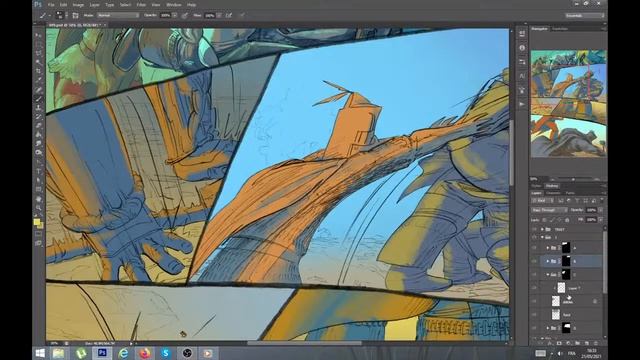Open the Actions panel play icon
Screen dimensions: 640x360
522,104
